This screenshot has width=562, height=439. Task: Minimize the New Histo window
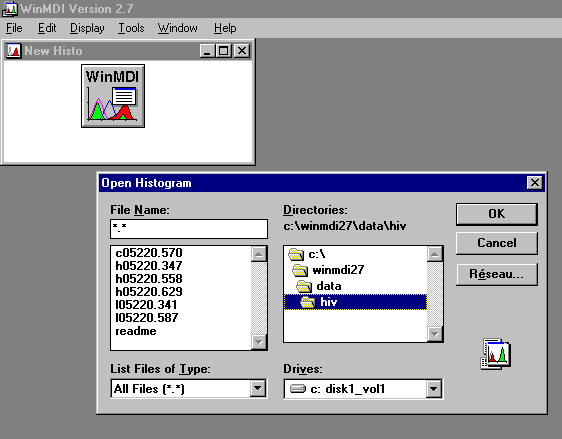[207, 51]
